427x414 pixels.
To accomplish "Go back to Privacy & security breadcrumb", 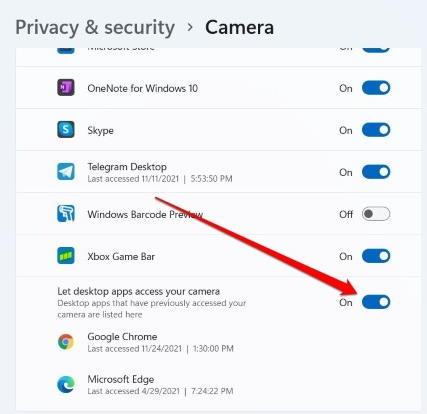I will pos(95,28).
